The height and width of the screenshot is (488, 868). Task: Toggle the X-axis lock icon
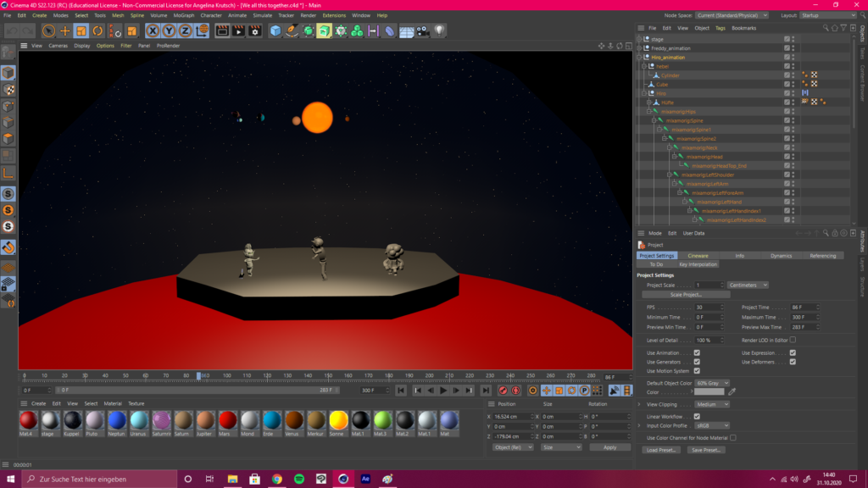[x=153, y=30]
